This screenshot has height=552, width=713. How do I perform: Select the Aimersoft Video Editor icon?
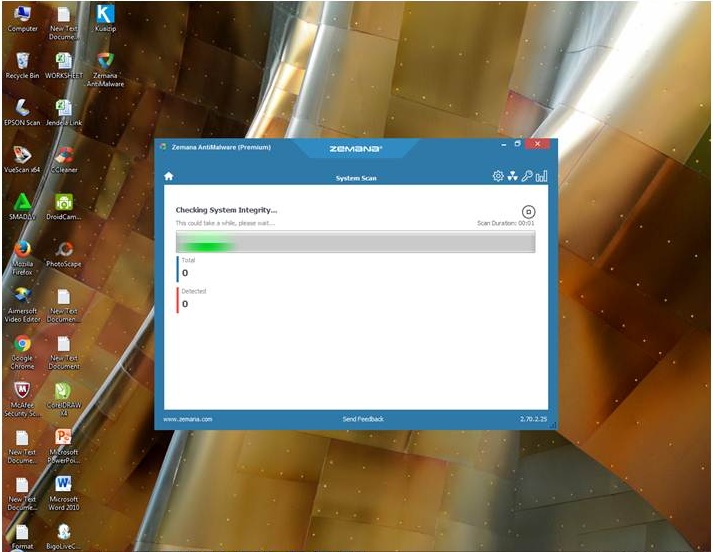[22, 305]
